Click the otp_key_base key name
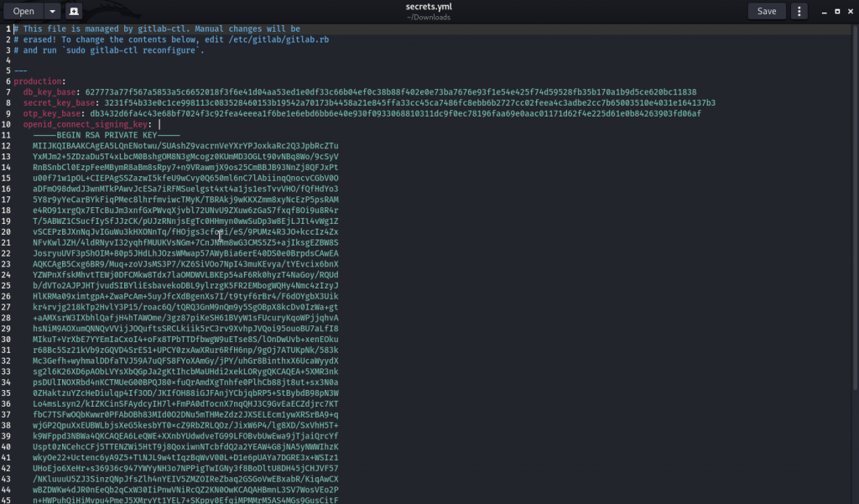The width and height of the screenshot is (859, 504). coord(55,113)
